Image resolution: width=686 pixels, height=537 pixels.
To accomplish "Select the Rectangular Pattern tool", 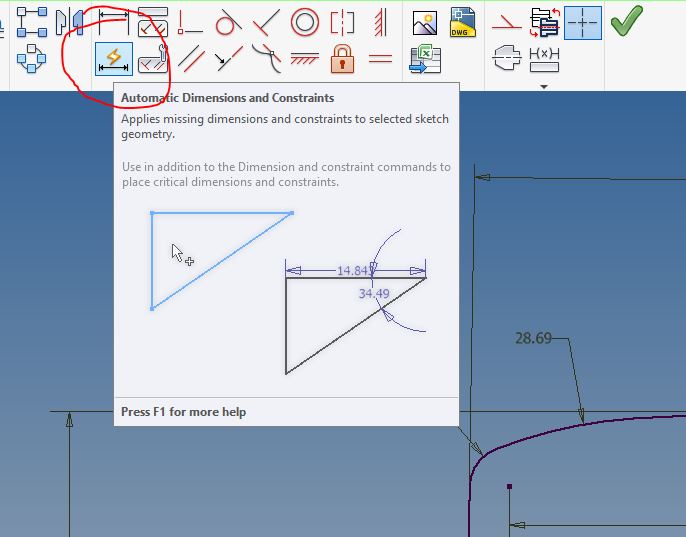I will [x=32, y=22].
